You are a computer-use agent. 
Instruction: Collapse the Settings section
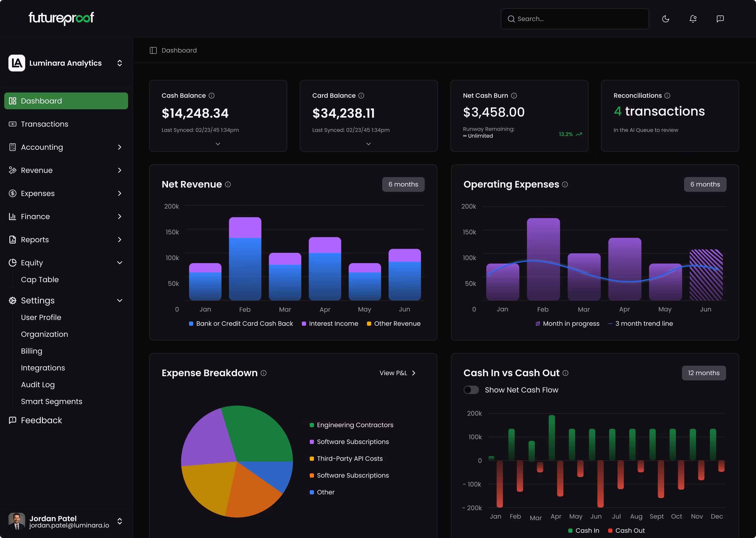click(119, 300)
